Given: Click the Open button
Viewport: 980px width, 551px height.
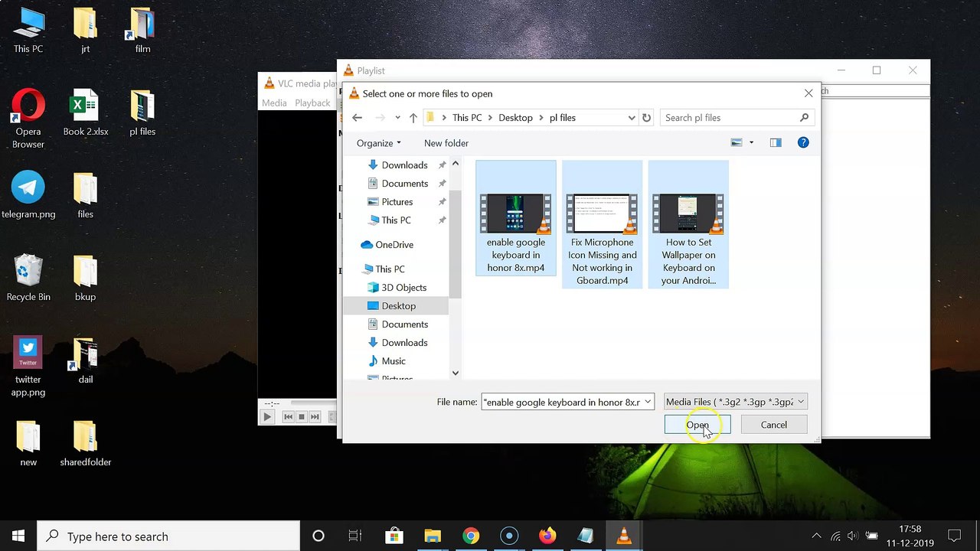Looking at the screenshot, I should click(x=697, y=425).
